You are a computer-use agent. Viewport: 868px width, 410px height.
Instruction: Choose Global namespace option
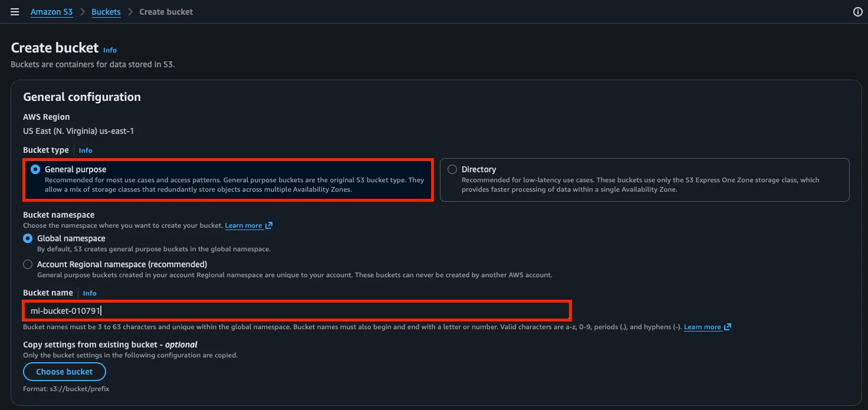[x=28, y=238]
